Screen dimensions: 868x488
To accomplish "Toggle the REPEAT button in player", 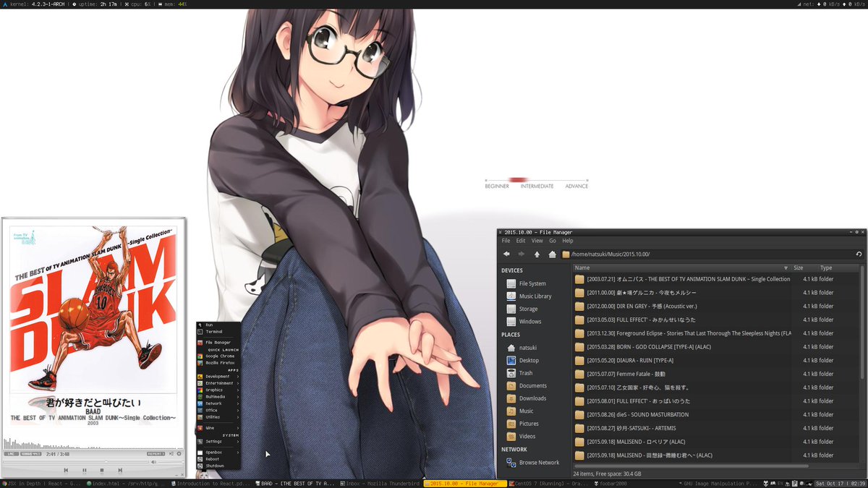I will [156, 454].
